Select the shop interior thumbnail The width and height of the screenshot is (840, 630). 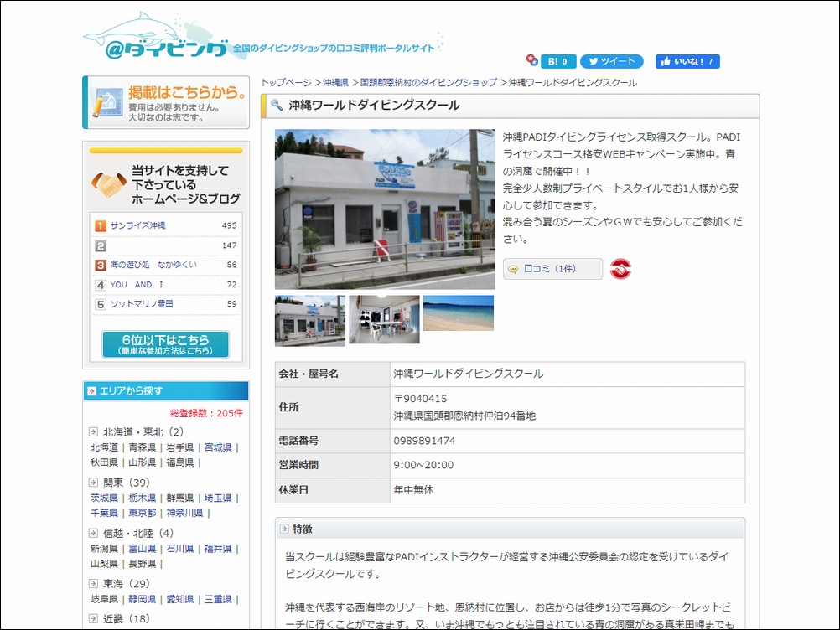pyautogui.click(x=384, y=319)
